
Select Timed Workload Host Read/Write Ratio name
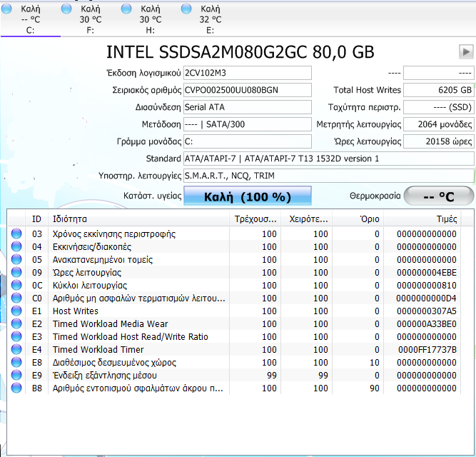click(x=130, y=337)
